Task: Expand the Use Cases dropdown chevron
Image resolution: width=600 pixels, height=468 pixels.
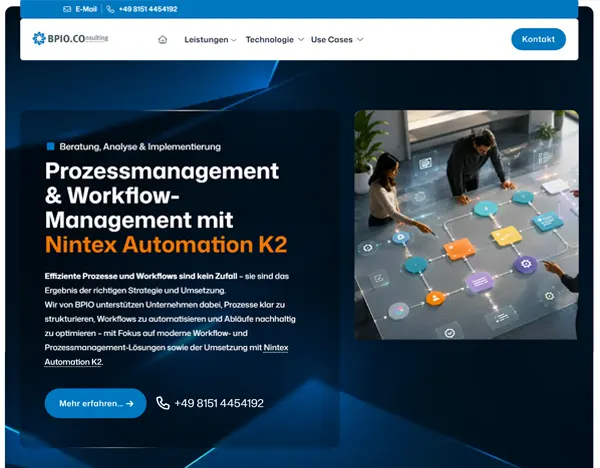Action: point(360,39)
